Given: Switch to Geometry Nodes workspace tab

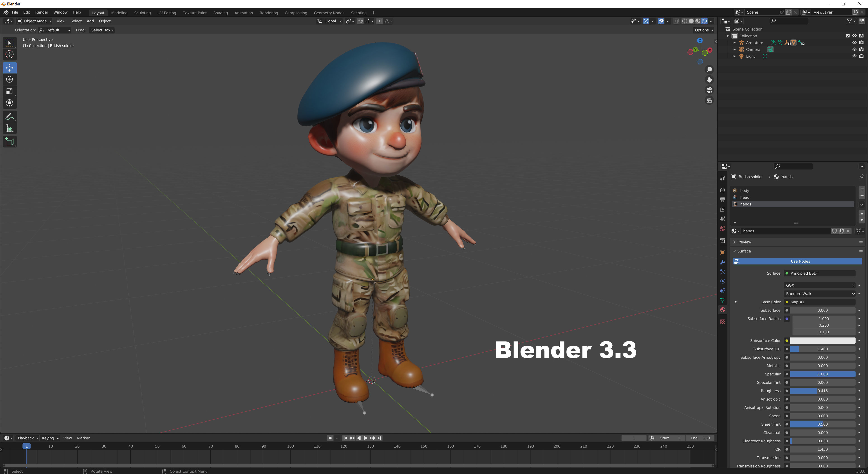Looking at the screenshot, I should (x=329, y=13).
